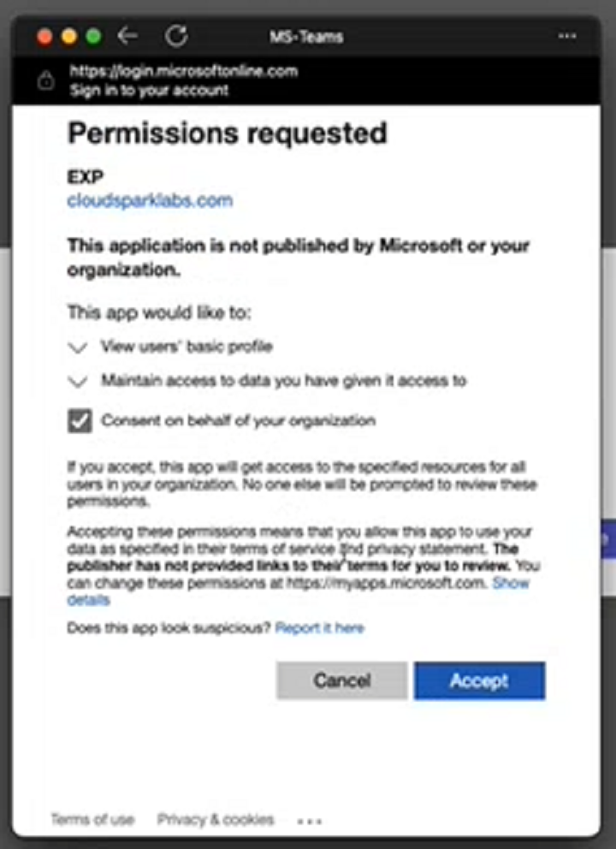Click the bottom ellipsis next to Privacy & cookies
616x849 pixels.
(x=309, y=819)
